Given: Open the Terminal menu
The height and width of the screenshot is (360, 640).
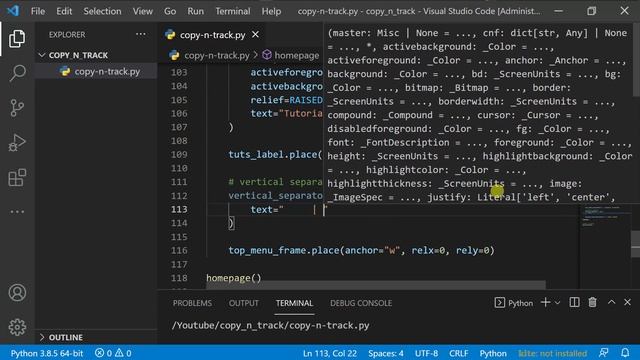Looking at the screenshot, I should pyautogui.click(x=233, y=11).
